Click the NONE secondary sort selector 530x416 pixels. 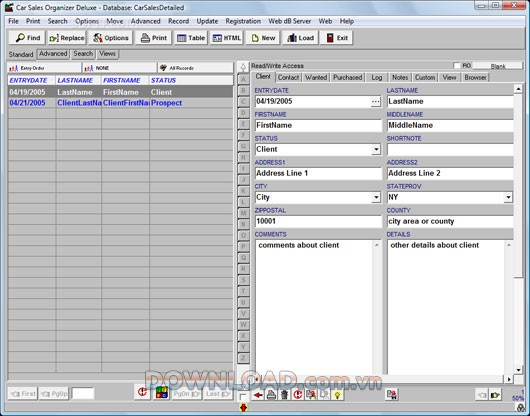[x=120, y=68]
